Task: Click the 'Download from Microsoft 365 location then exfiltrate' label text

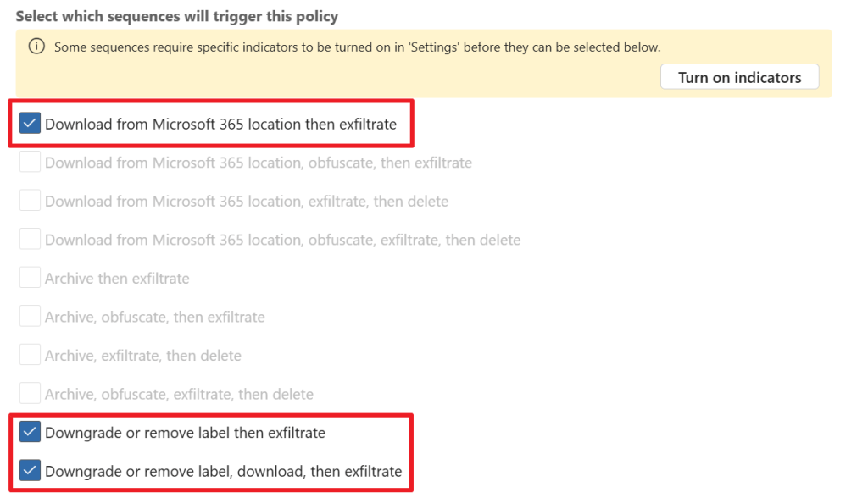Action: click(x=220, y=125)
